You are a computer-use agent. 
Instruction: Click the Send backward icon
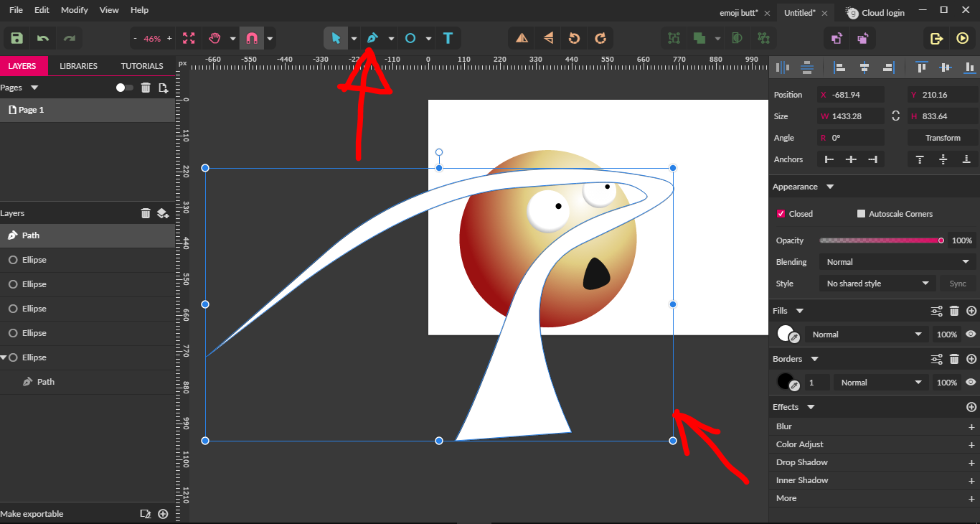pos(863,38)
